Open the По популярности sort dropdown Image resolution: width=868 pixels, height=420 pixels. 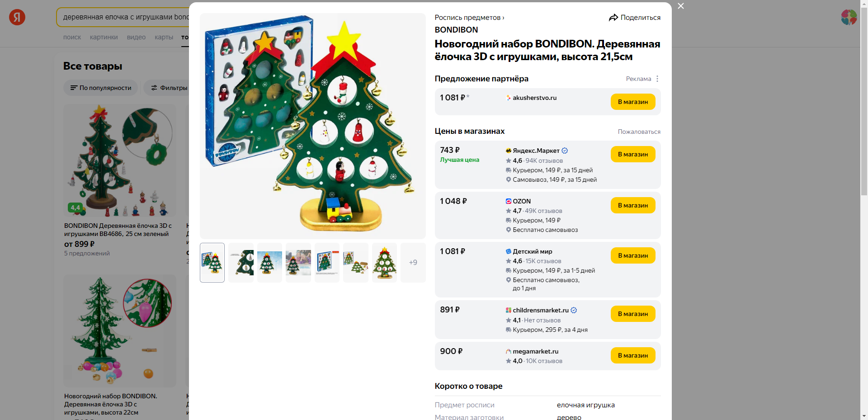tap(101, 88)
